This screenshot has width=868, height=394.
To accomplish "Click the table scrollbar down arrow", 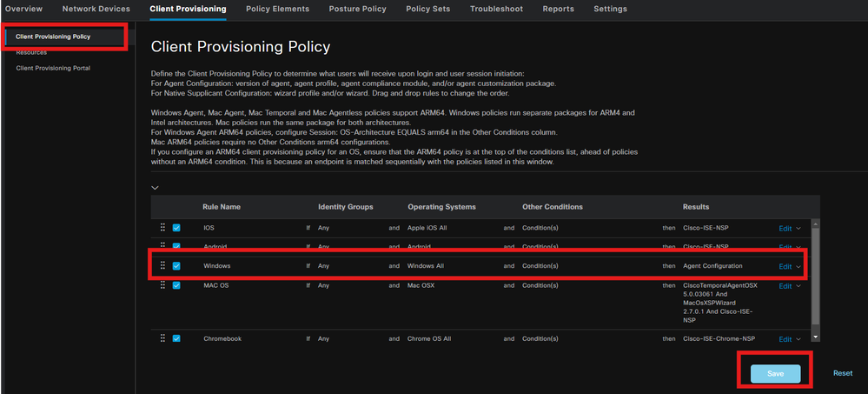I will (815, 337).
